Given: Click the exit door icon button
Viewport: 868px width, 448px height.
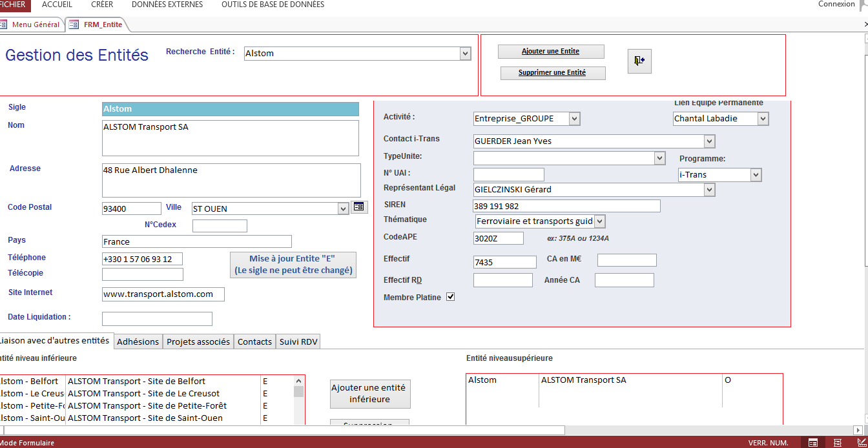Looking at the screenshot, I should click(640, 61).
